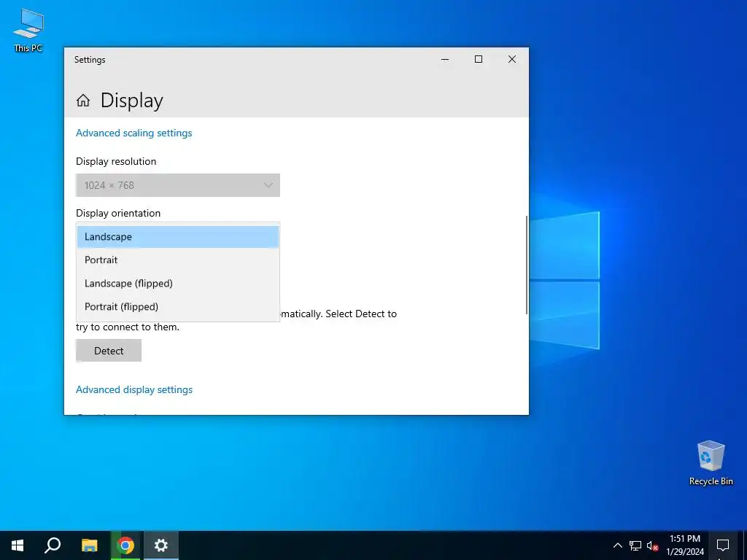Screen dimensions: 747x560
Task: Choose Landscape (flipped) orientation
Action: click(x=178, y=284)
